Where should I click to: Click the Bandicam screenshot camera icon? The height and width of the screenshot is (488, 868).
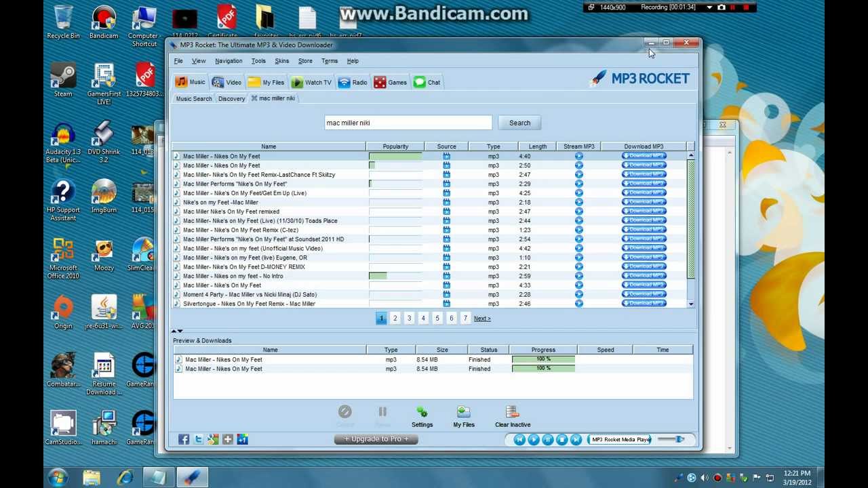[722, 7]
